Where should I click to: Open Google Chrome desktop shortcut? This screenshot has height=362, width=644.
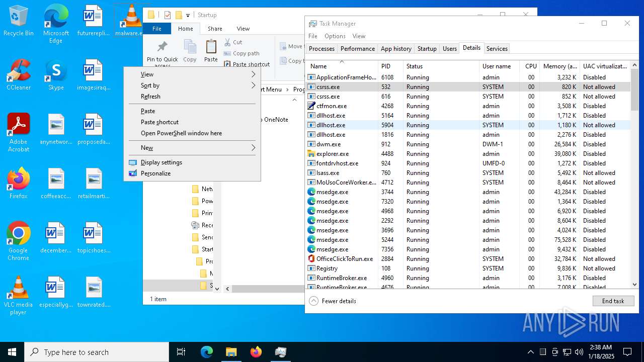click(19, 241)
